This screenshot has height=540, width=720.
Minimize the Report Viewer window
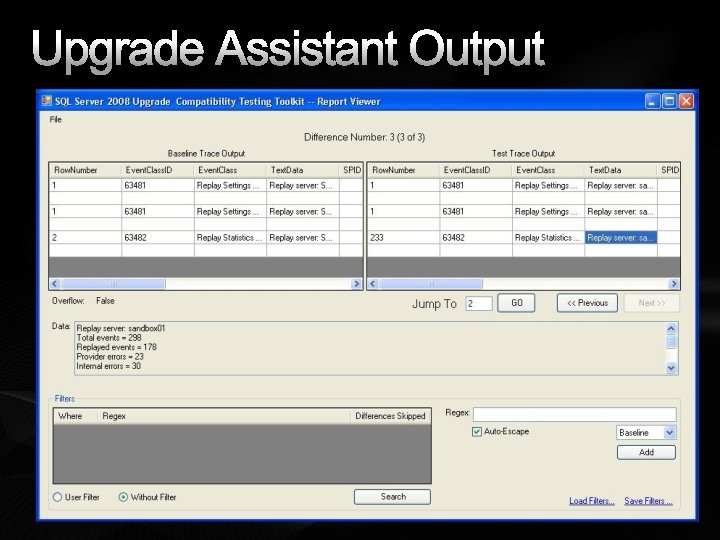[x=652, y=101]
